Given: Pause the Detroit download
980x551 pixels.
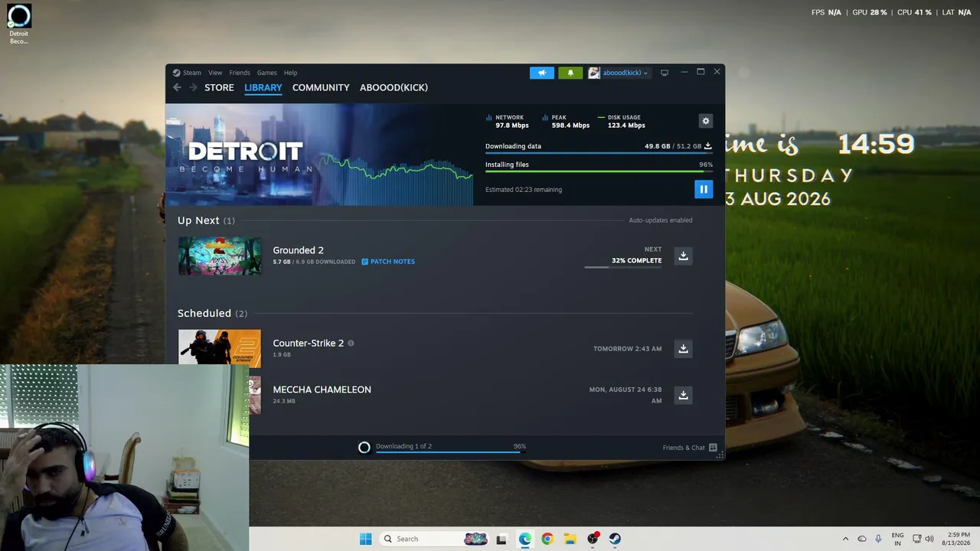Looking at the screenshot, I should click(704, 189).
